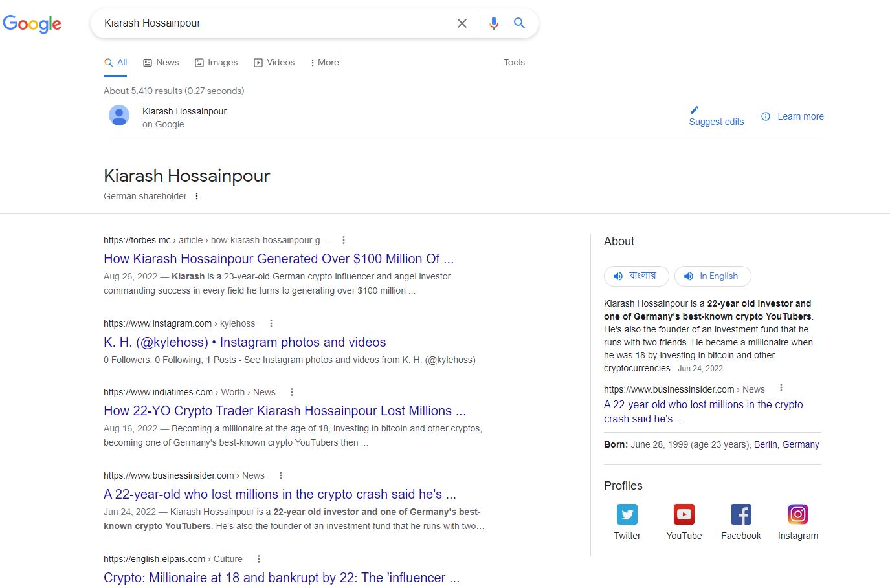Screen dimensions: 890x588
Task: Open the YouTube profile icon
Action: click(684, 514)
